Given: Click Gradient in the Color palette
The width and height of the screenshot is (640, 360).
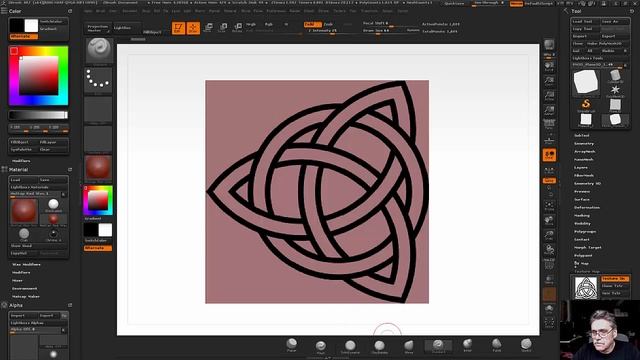Looking at the screenshot, I should click(x=53, y=29).
